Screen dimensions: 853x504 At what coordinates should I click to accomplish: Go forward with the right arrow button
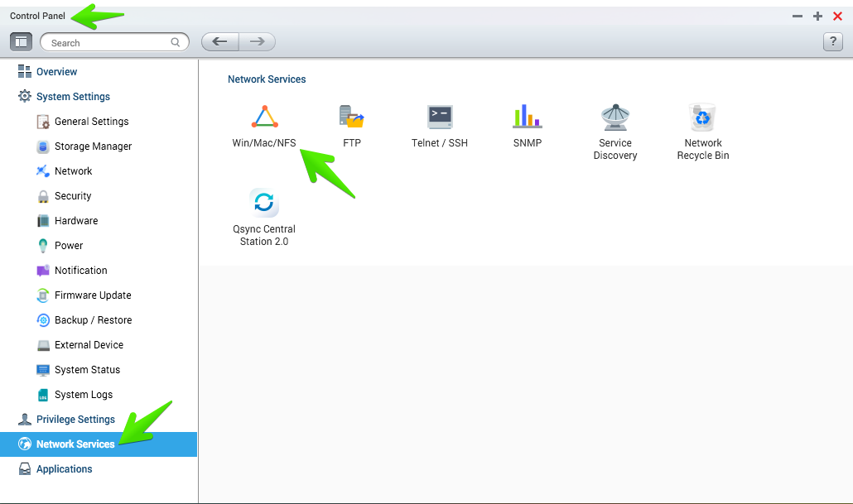pyautogui.click(x=257, y=42)
